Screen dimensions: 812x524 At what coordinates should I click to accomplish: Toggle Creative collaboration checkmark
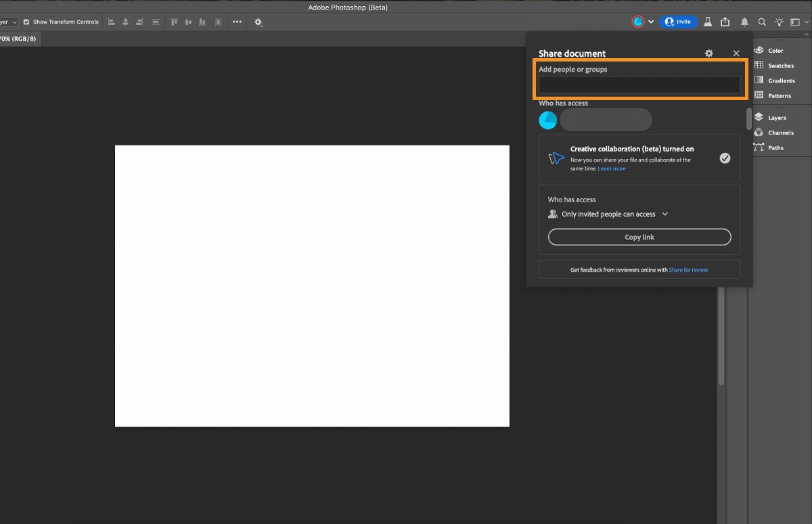725,158
